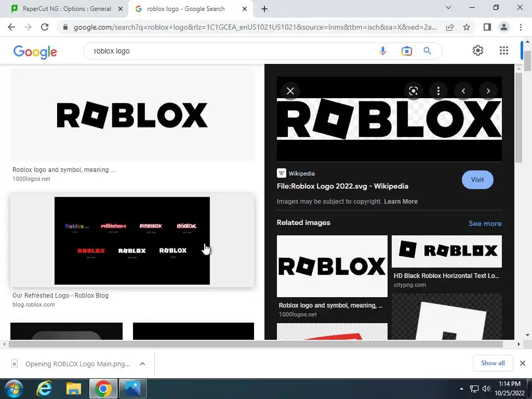Launch Internet Explorer from taskbar
The width and height of the screenshot is (532, 399).
[x=45, y=389]
